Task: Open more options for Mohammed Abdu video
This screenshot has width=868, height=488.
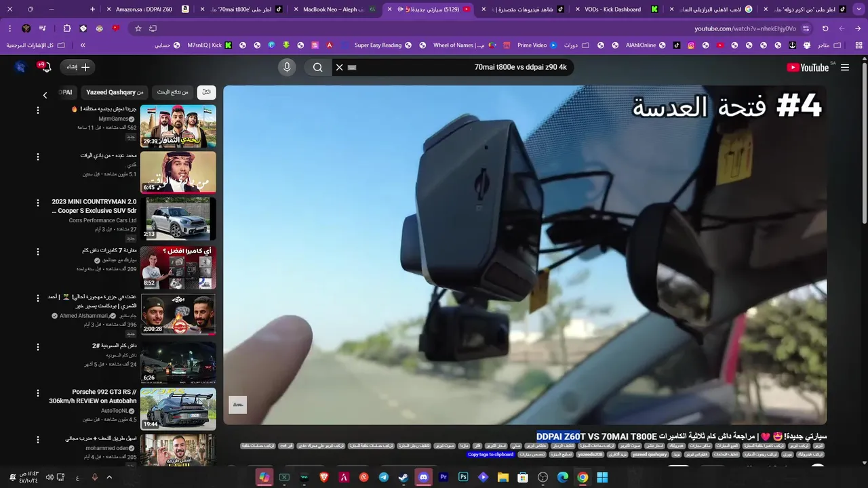Action: point(38,157)
